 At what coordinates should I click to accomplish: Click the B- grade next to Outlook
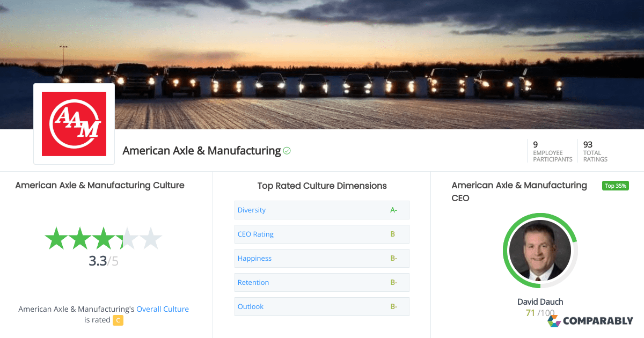[x=393, y=306]
